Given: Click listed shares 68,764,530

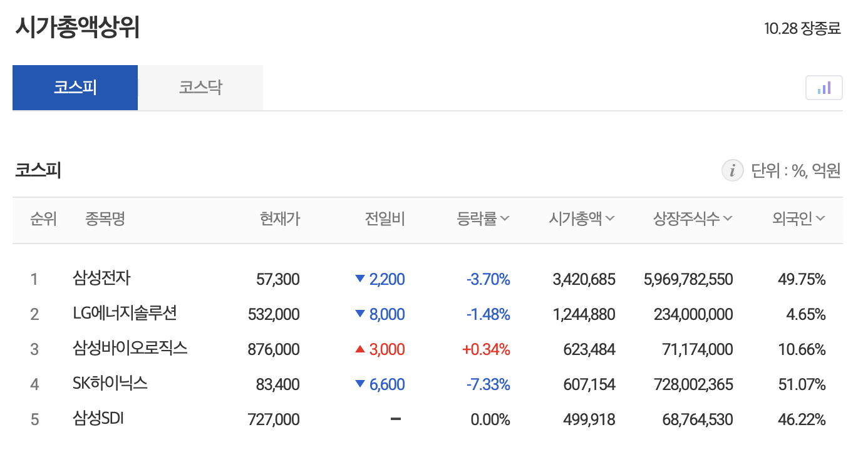Looking at the screenshot, I should click(x=698, y=419).
